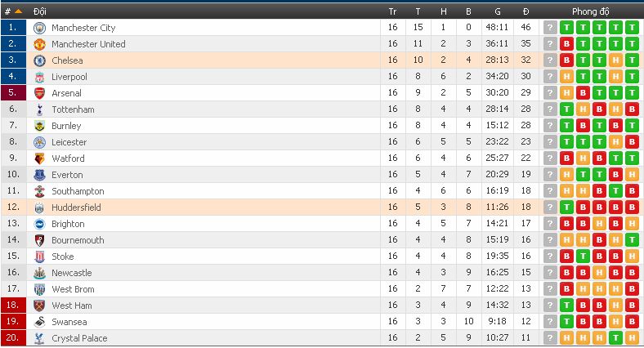Screen dimensions: 644x348
Task: Click the Chelsea club crest icon
Action: [38, 60]
